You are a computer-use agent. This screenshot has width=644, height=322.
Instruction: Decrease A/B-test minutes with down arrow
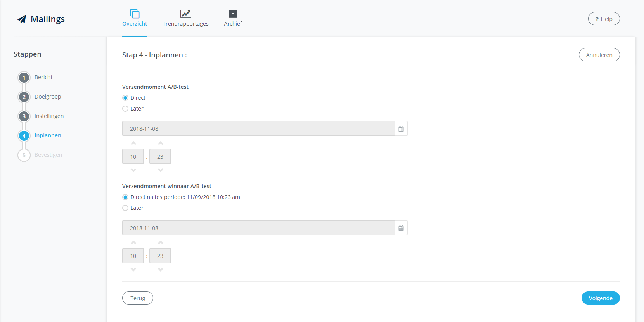161,170
